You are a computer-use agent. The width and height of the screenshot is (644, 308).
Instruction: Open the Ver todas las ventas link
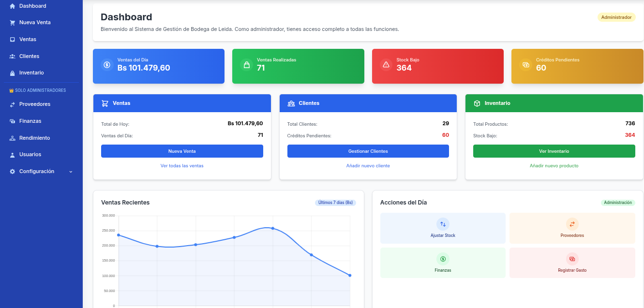(182, 166)
